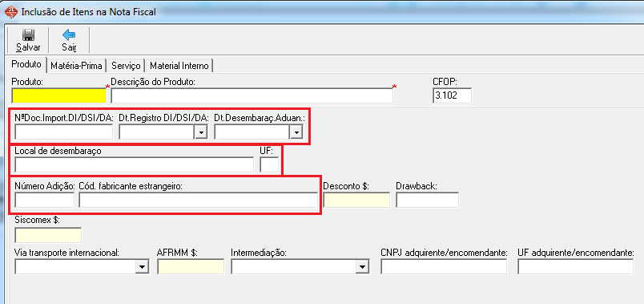This screenshot has height=304, width=644.
Task: Click the application icon in title bar
Action: [11, 11]
